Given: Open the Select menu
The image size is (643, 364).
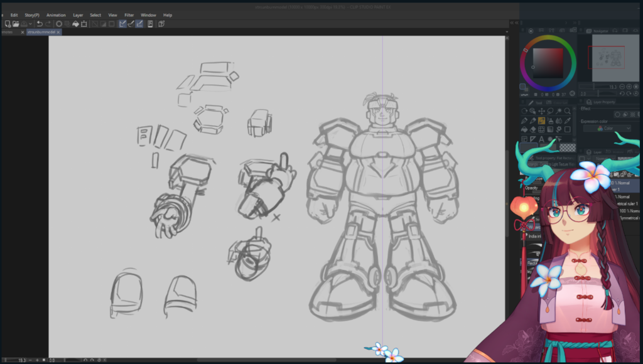Looking at the screenshot, I should [x=95, y=15].
